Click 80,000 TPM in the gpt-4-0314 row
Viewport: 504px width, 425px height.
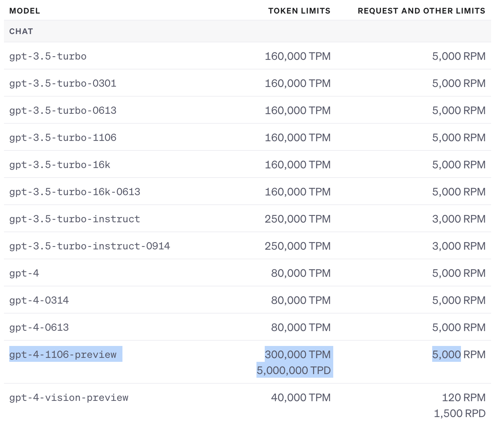coord(301,300)
